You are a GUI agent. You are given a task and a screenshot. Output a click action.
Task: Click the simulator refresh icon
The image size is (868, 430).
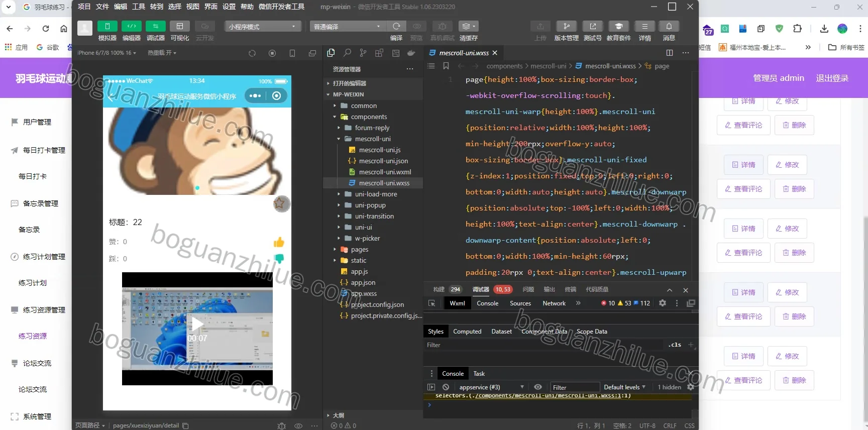252,53
